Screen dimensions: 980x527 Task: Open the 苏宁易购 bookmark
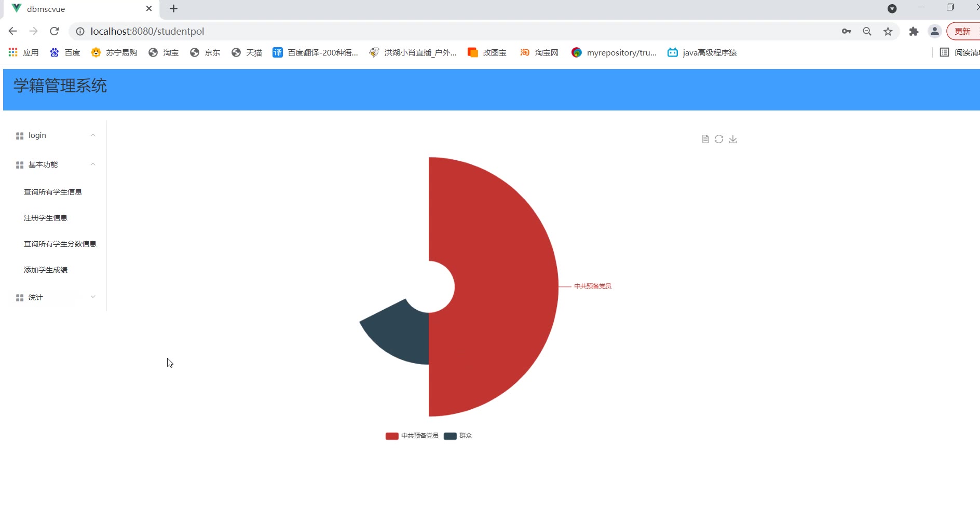114,52
